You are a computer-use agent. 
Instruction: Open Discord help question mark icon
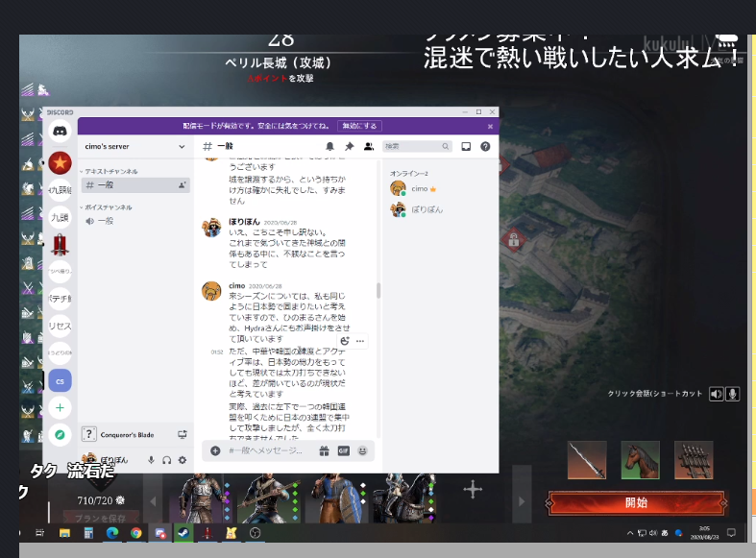point(485,147)
